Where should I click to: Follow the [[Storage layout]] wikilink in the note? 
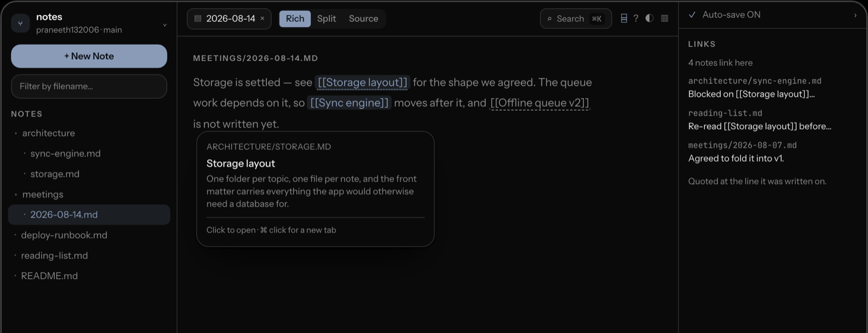(x=362, y=83)
